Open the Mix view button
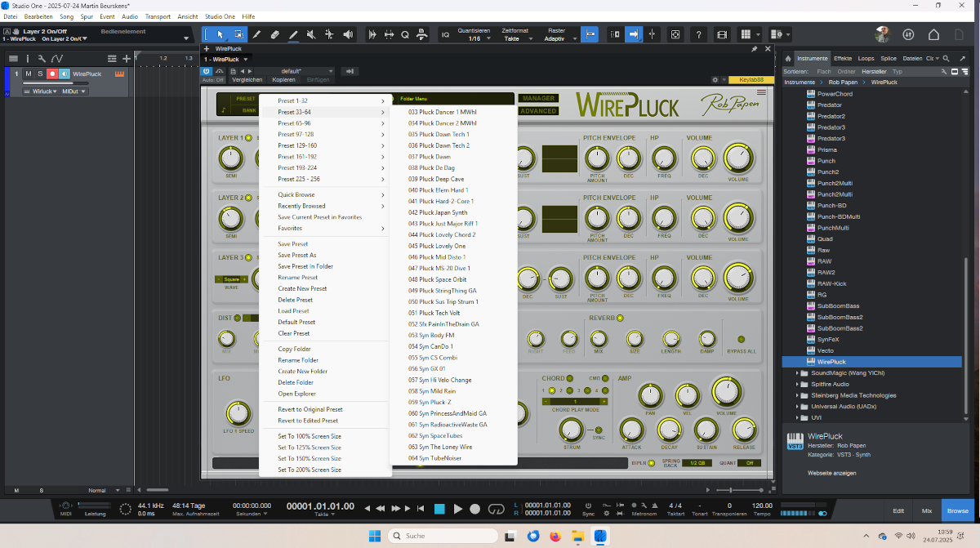Viewport: 980px width, 548px height. (x=927, y=510)
